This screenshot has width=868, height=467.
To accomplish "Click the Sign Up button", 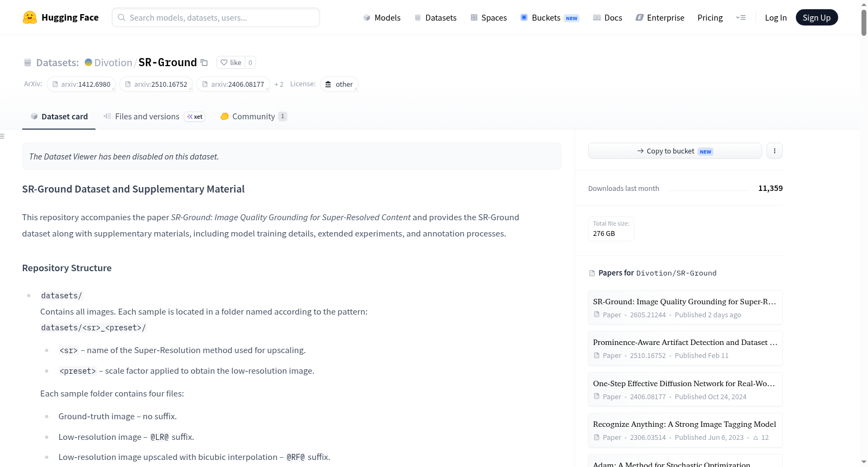I will [816, 17].
